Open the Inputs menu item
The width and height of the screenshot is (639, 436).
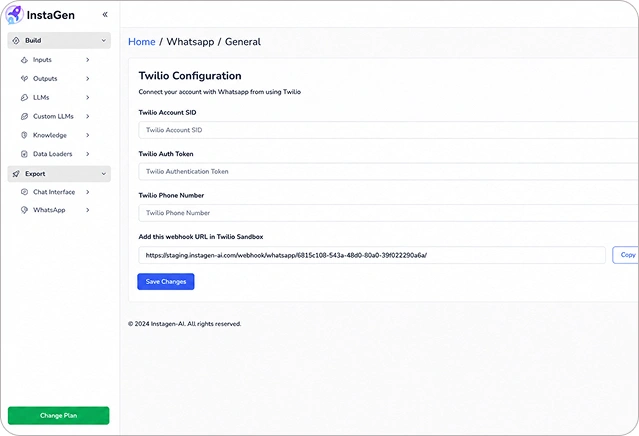(x=55, y=60)
